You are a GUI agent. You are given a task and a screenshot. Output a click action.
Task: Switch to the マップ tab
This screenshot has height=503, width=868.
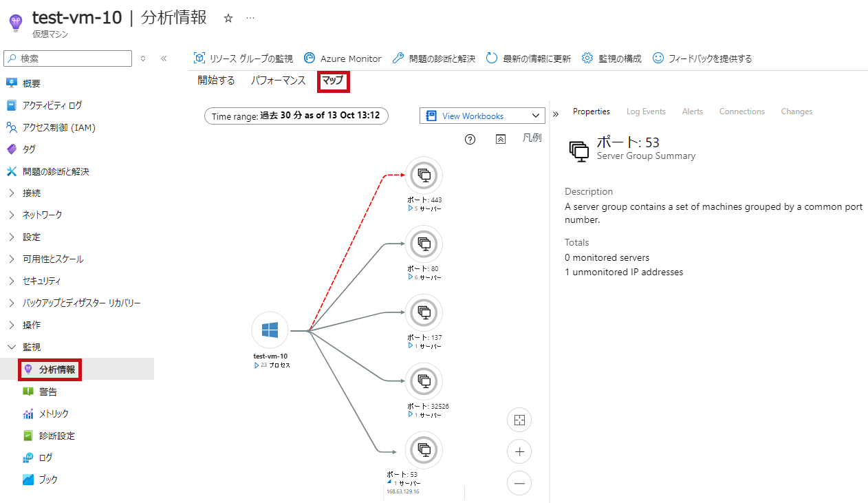coord(333,81)
